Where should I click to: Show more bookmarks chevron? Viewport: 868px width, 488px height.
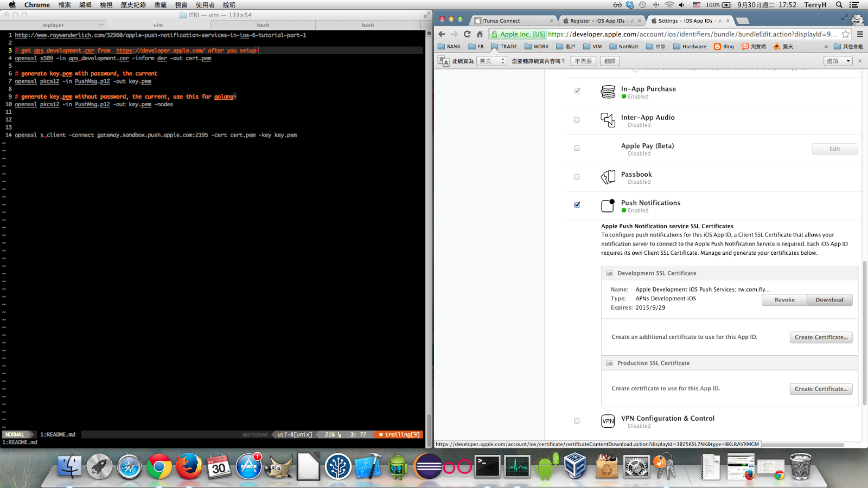[826, 47]
